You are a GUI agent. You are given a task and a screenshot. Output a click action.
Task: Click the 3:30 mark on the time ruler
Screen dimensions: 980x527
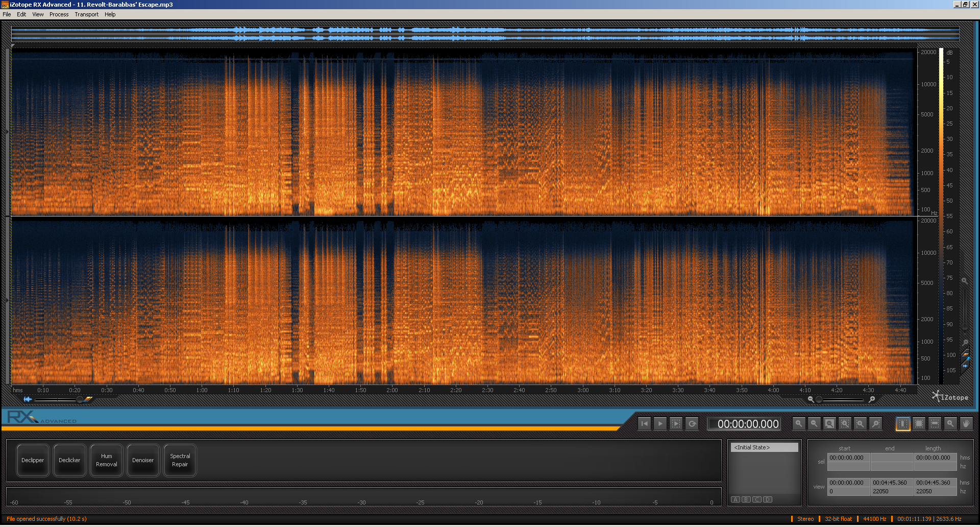click(678, 390)
